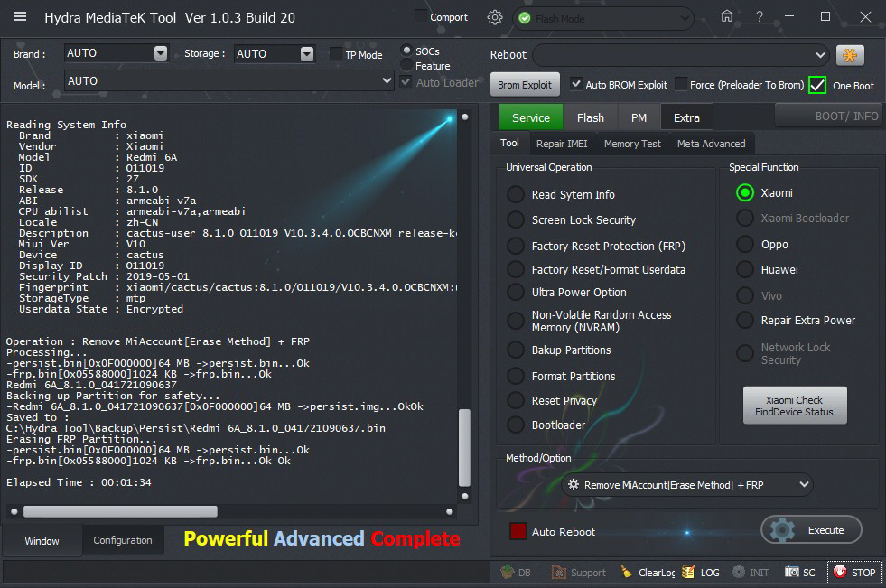Switch to the Flash tab

591,117
